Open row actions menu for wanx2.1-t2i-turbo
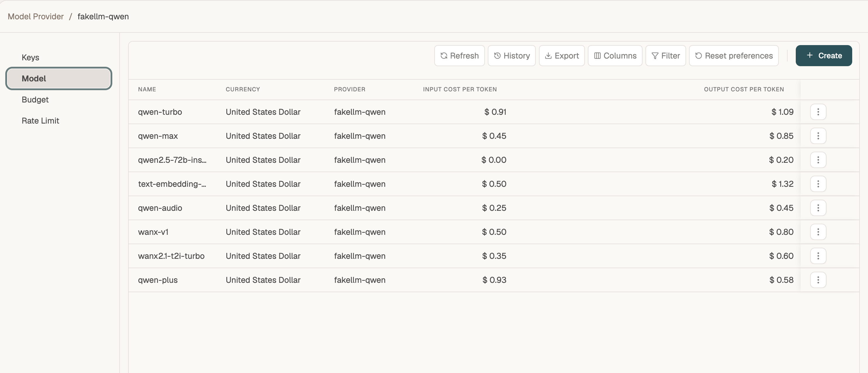This screenshot has height=373, width=868. tap(818, 256)
